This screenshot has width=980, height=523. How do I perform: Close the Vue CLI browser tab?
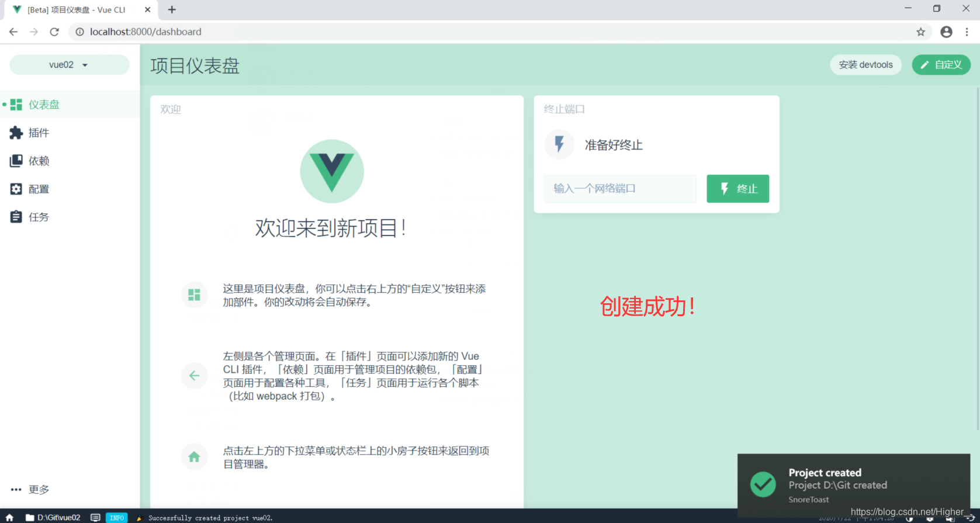pos(147,9)
